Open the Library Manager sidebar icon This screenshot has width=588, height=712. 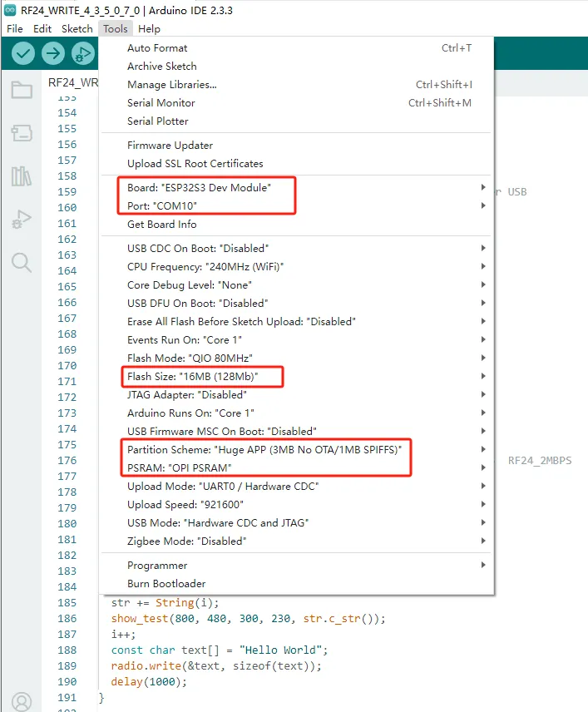(22, 176)
